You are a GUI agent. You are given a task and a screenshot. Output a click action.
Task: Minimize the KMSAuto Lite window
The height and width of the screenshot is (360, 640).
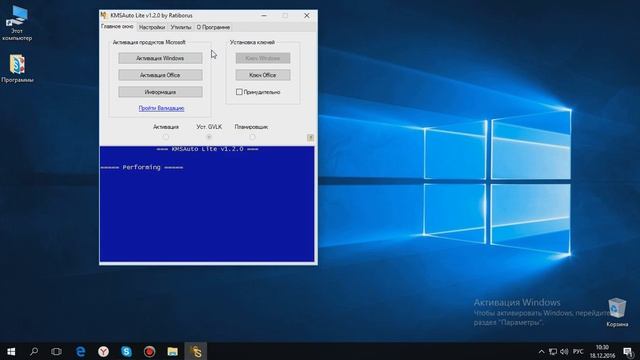[264, 16]
